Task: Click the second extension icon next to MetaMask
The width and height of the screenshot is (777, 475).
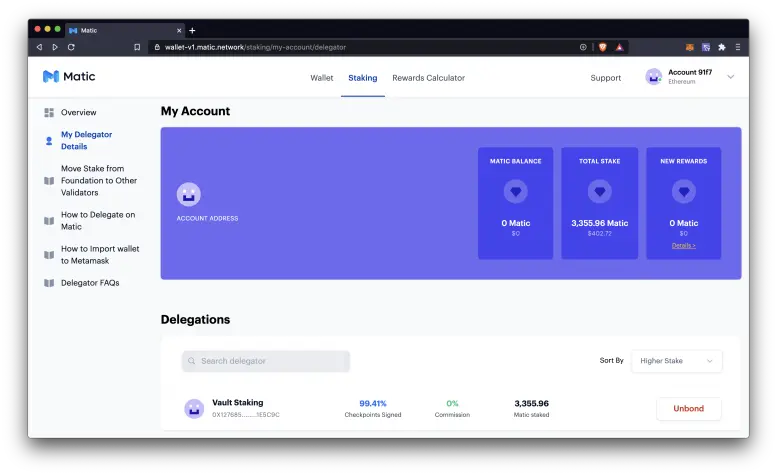Action: click(x=706, y=47)
